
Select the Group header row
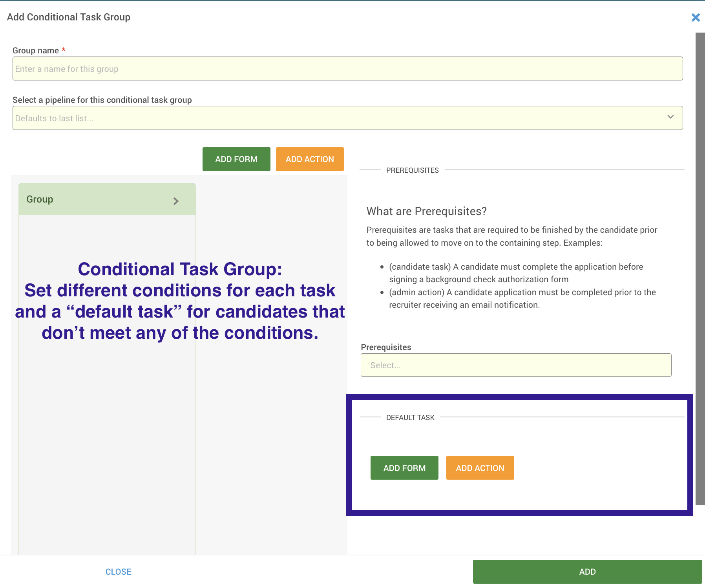(107, 199)
